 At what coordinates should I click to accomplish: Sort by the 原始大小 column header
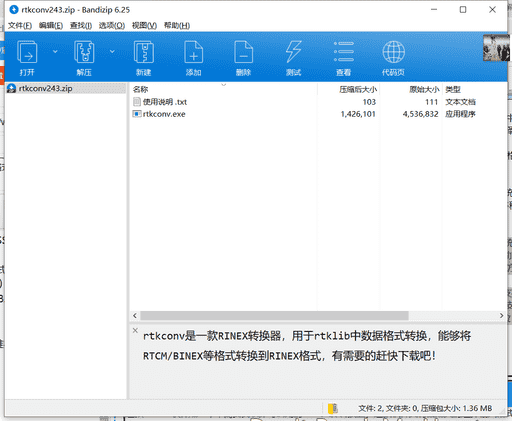[x=411, y=89]
